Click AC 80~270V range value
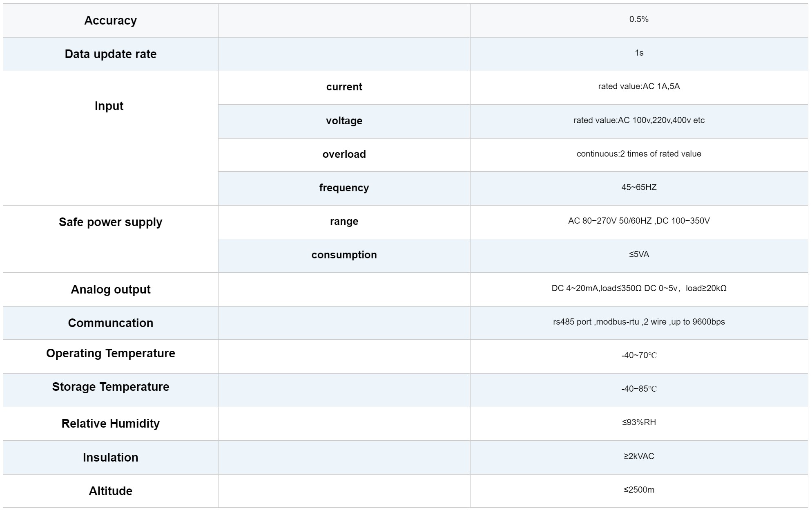 [638, 221]
